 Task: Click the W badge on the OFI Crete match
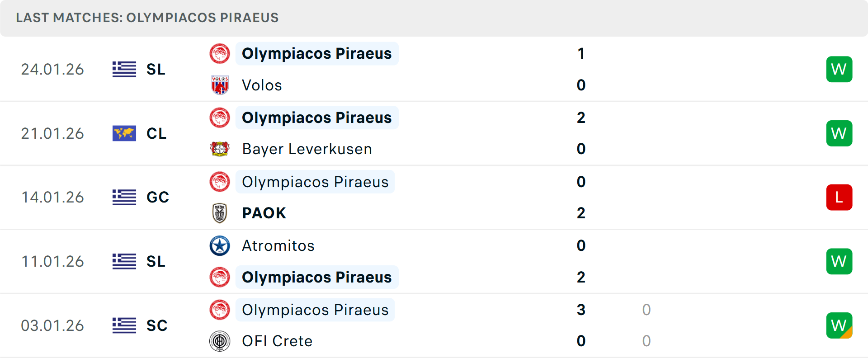click(839, 325)
